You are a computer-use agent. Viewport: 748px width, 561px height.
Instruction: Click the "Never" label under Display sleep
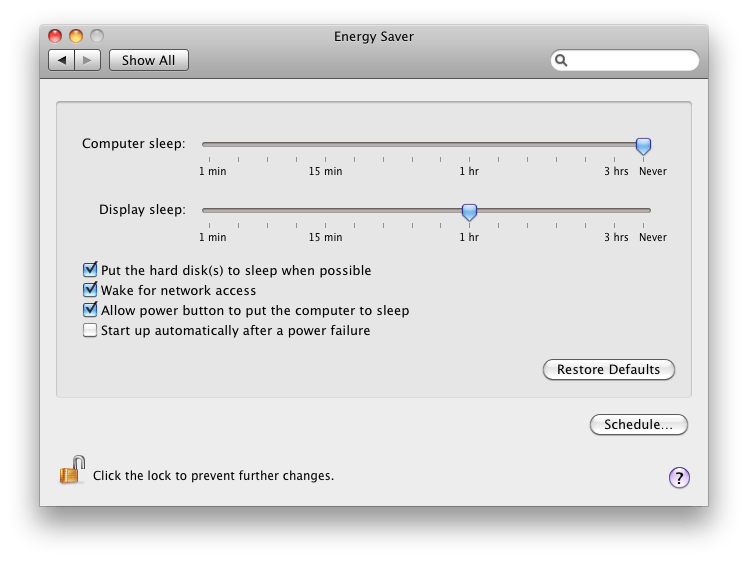tap(653, 237)
